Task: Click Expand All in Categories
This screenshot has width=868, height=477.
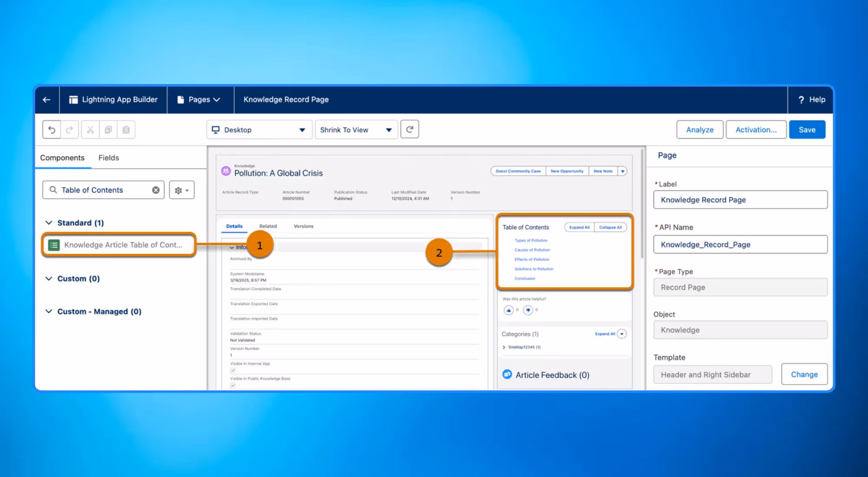Action: tap(605, 334)
